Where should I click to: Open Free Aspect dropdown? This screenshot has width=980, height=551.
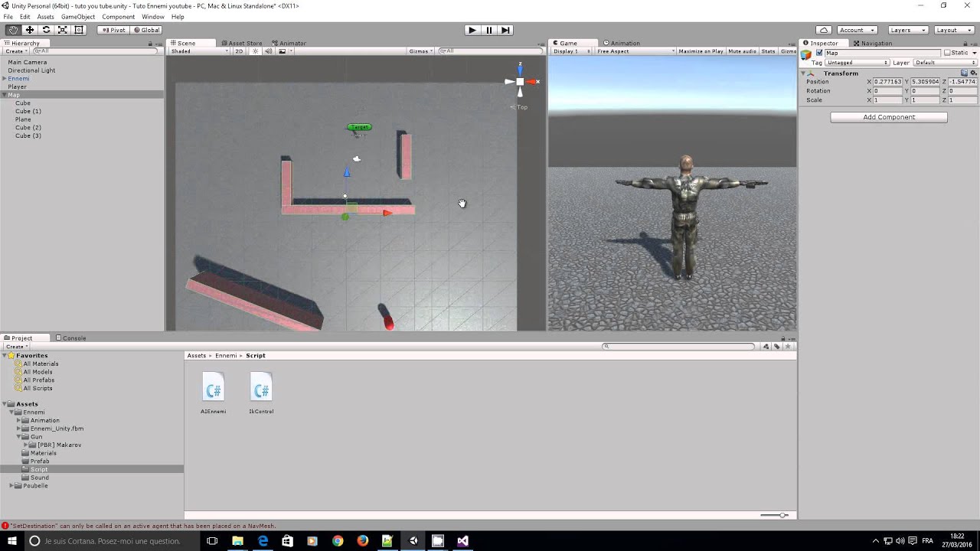tap(635, 51)
